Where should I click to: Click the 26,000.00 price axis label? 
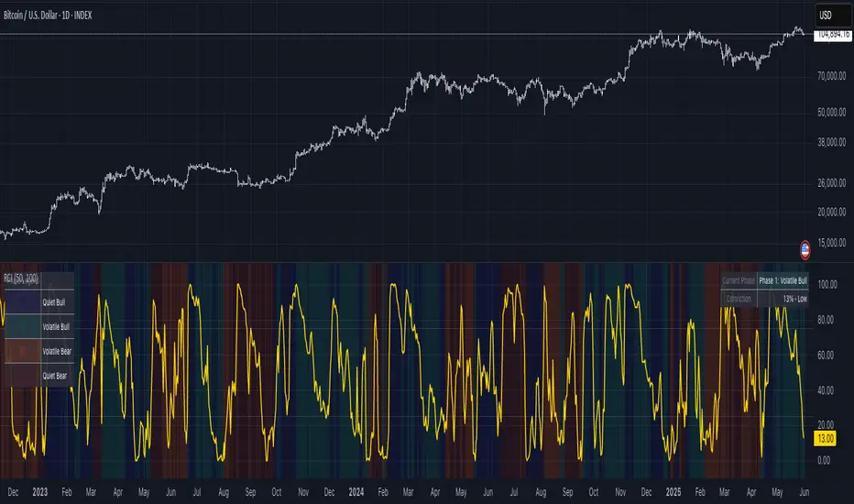(831, 183)
